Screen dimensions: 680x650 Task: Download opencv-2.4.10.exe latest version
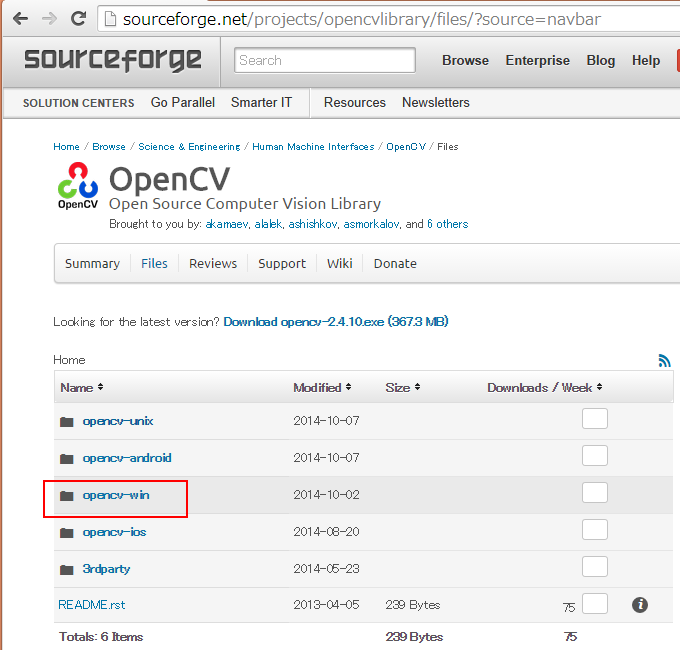pyautogui.click(x=336, y=322)
